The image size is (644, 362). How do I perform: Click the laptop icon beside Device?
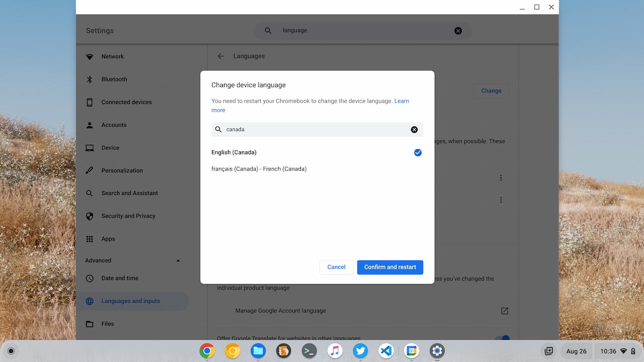click(90, 148)
